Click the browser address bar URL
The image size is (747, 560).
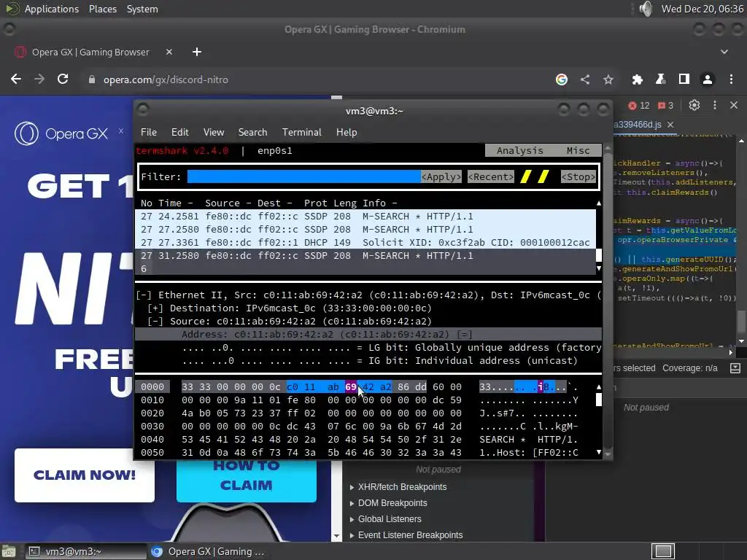[x=166, y=79]
